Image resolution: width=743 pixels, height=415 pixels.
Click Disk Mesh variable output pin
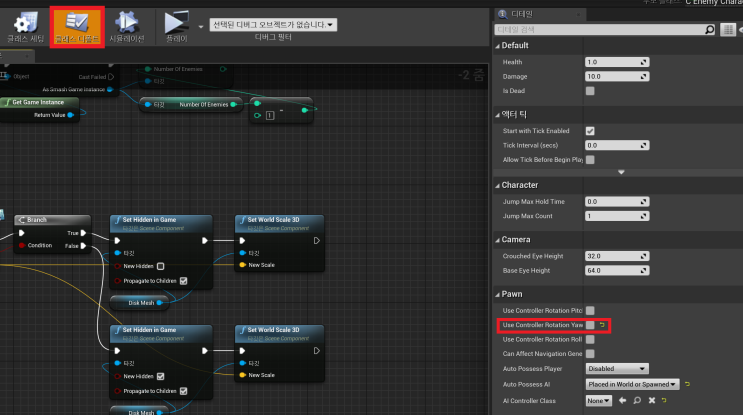pos(160,303)
